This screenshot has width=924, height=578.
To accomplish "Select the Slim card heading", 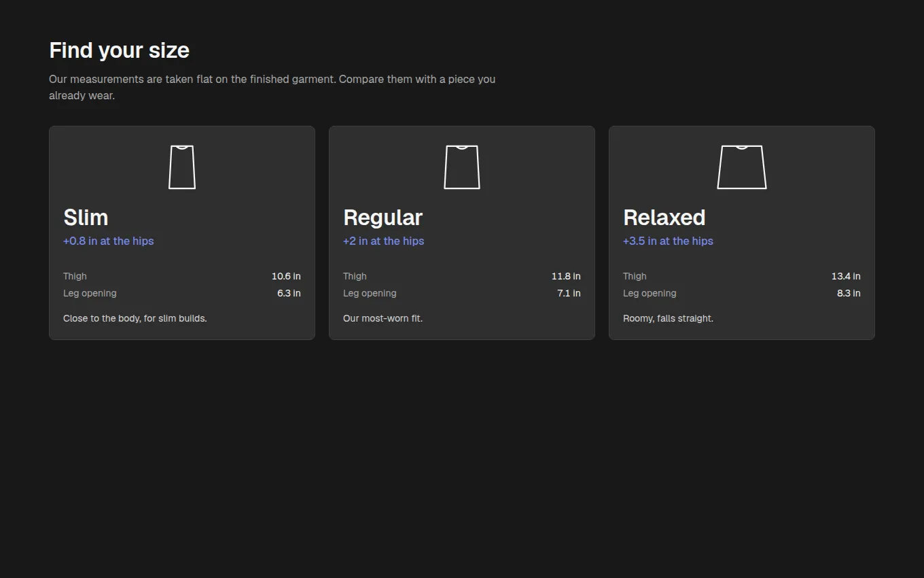I will [x=86, y=218].
